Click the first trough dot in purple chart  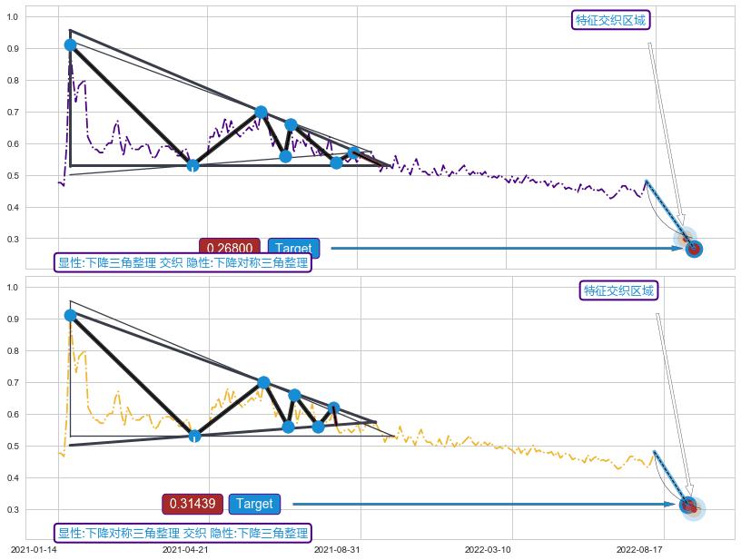(x=193, y=165)
